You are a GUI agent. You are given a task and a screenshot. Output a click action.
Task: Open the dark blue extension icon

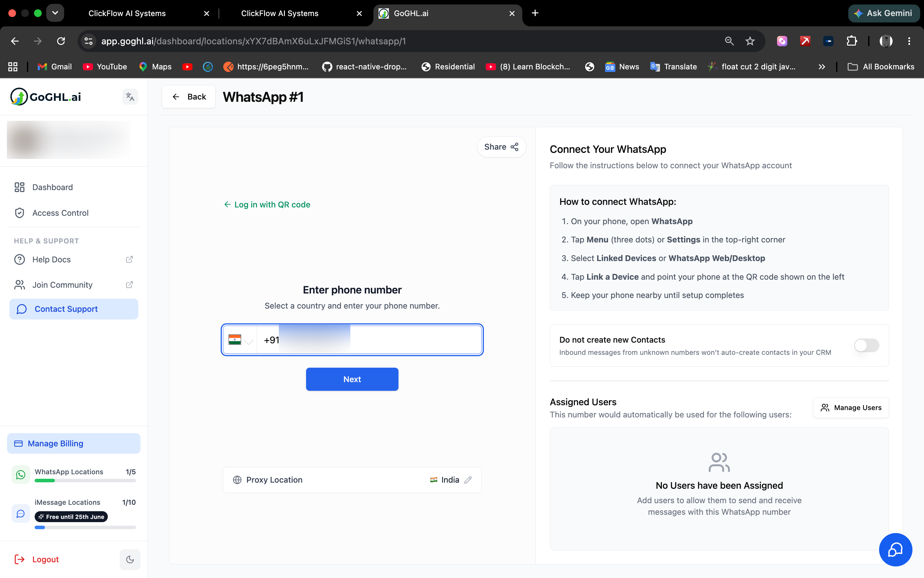tap(828, 41)
